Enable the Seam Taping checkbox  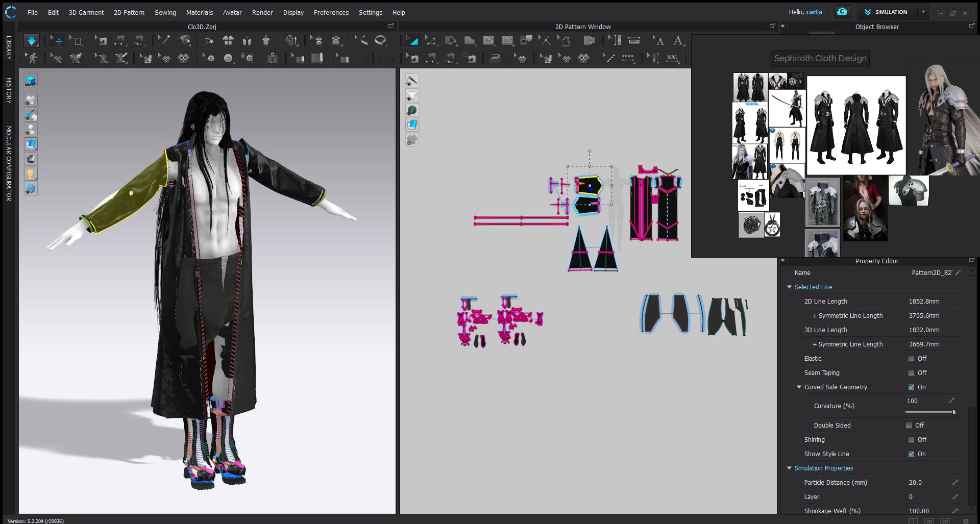click(911, 373)
